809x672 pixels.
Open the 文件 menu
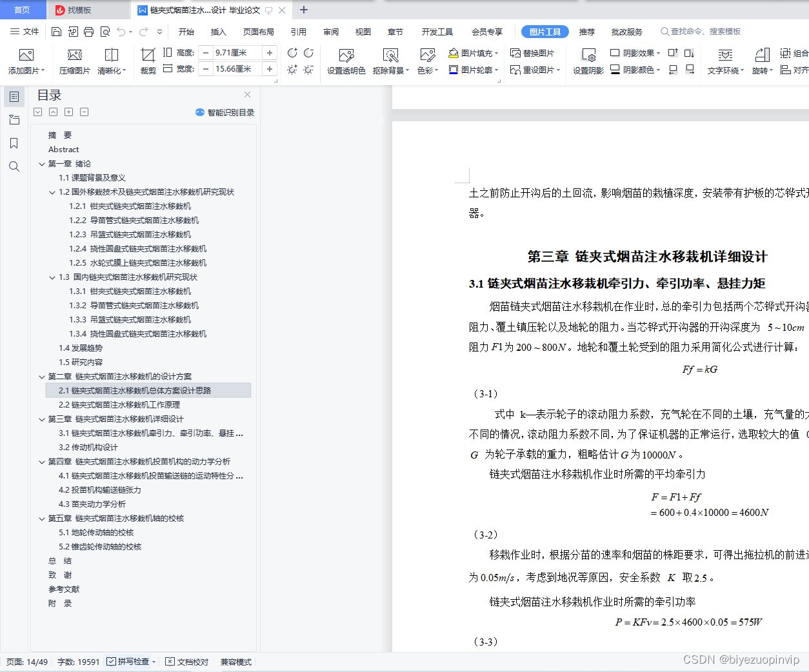(32, 30)
